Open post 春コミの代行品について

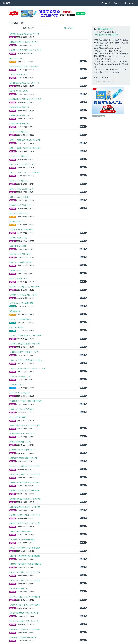click(x=18, y=213)
